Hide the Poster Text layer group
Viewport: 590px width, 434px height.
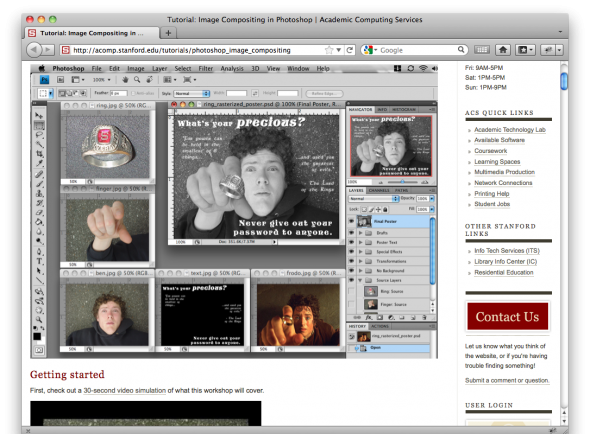[x=351, y=242]
